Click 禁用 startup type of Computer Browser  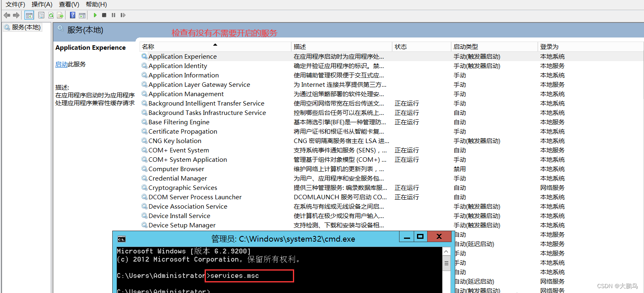[x=460, y=169]
